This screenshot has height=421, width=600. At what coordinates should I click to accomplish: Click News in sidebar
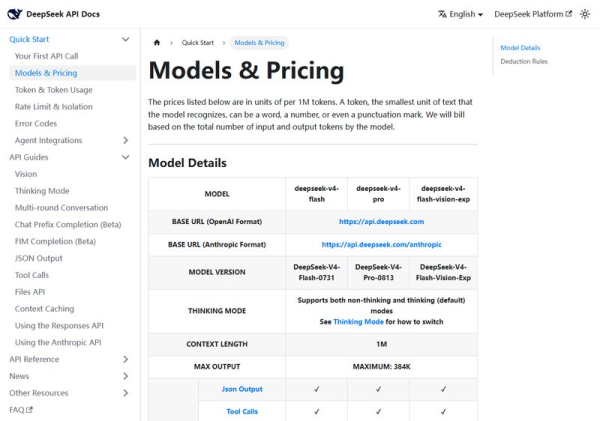19,376
